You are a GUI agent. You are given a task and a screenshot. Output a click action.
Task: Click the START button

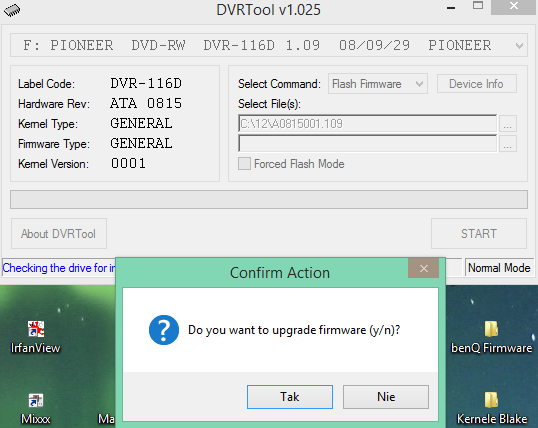[x=479, y=234]
